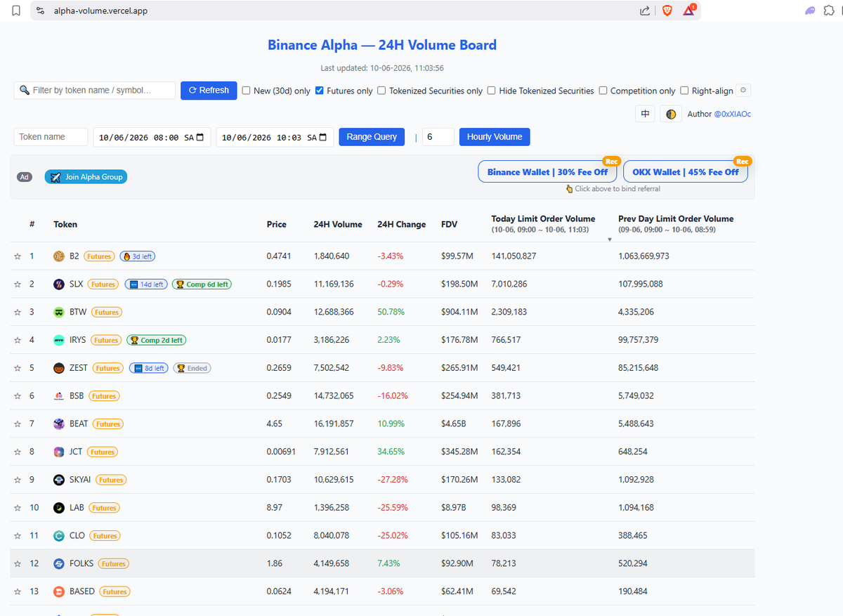843x616 pixels.
Task: Click the hours number field showing 6
Action: point(438,137)
